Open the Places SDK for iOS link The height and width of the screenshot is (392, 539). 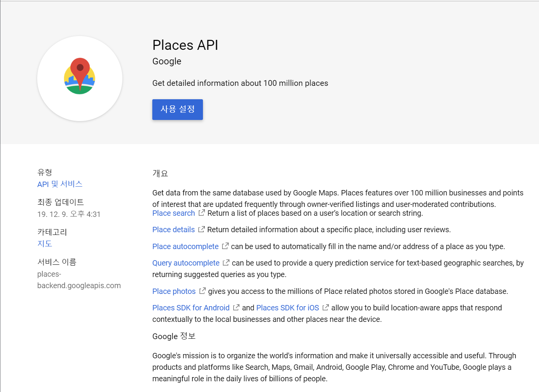[287, 308]
